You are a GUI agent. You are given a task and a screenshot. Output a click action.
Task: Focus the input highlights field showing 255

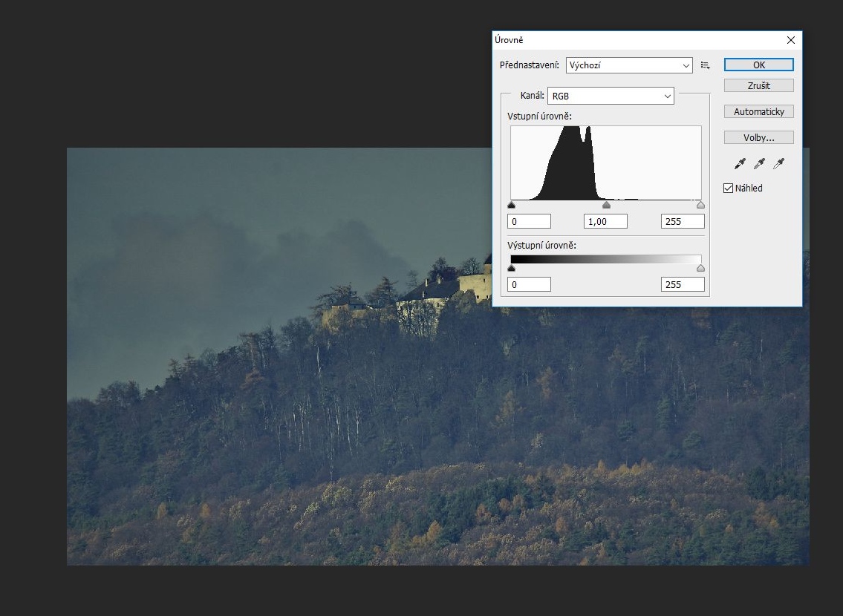pos(682,221)
